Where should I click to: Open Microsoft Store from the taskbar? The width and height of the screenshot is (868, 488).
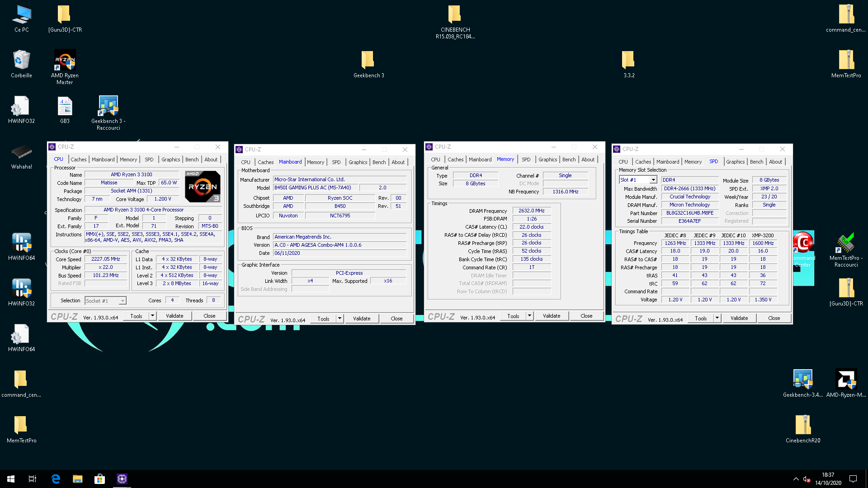(x=99, y=479)
